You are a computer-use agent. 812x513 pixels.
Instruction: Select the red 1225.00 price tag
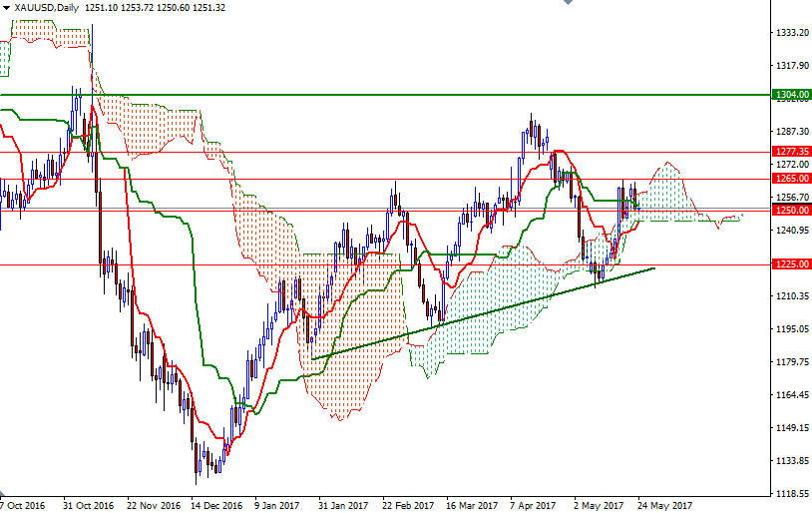[x=790, y=264]
